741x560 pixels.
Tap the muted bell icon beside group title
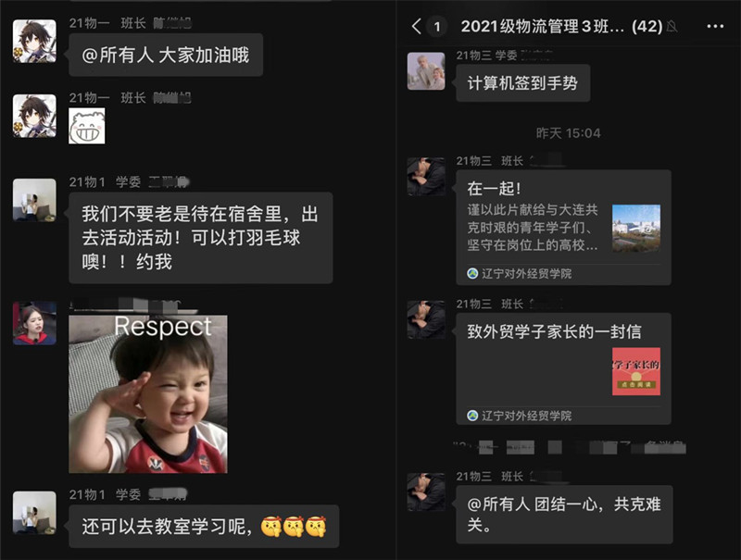pos(672,27)
